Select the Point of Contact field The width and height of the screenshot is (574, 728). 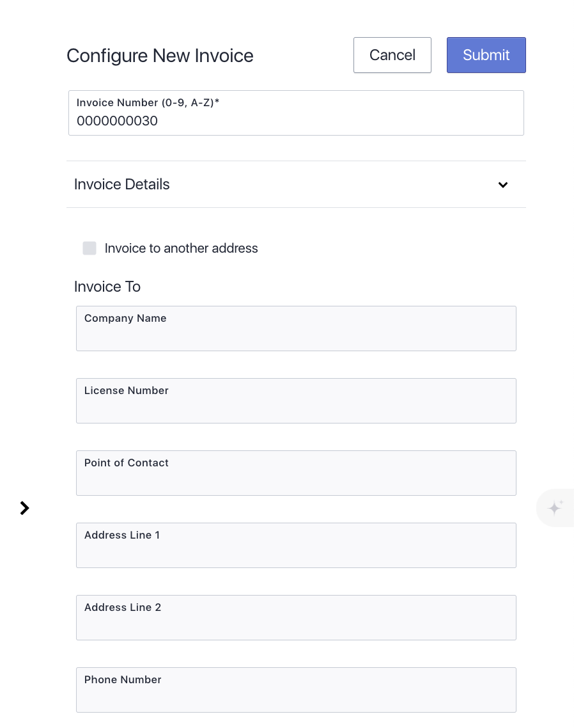pyautogui.click(x=296, y=473)
